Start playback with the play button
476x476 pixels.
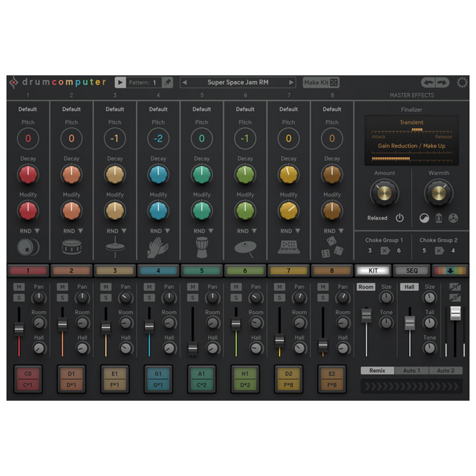pyautogui.click(x=120, y=82)
